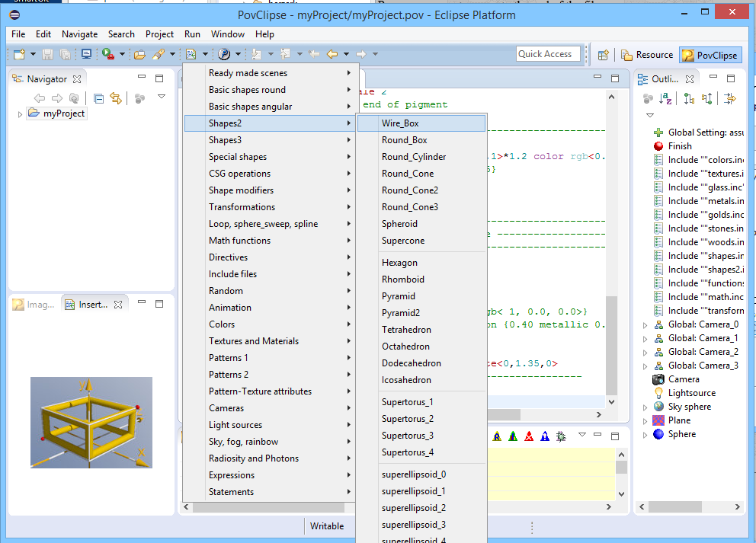This screenshot has width=756, height=543.
Task: Click the Save icon in main toolbar
Action: click(47, 54)
